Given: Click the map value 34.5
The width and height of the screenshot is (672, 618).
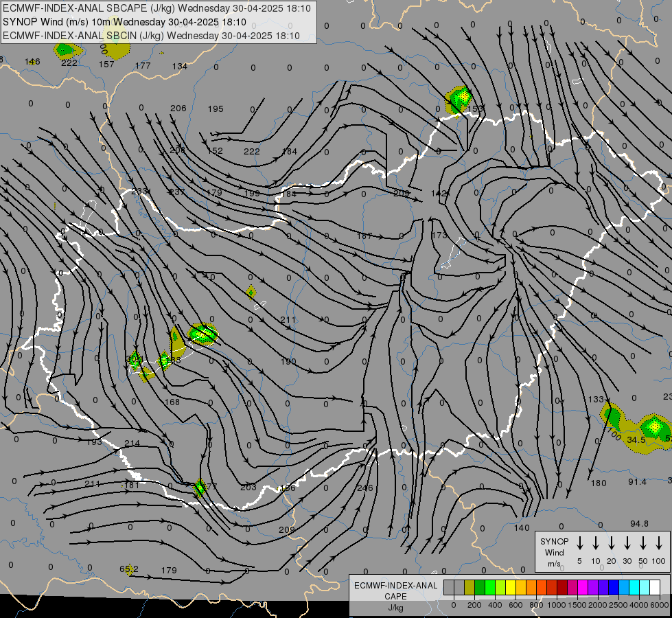Looking at the screenshot, I should (x=636, y=440).
